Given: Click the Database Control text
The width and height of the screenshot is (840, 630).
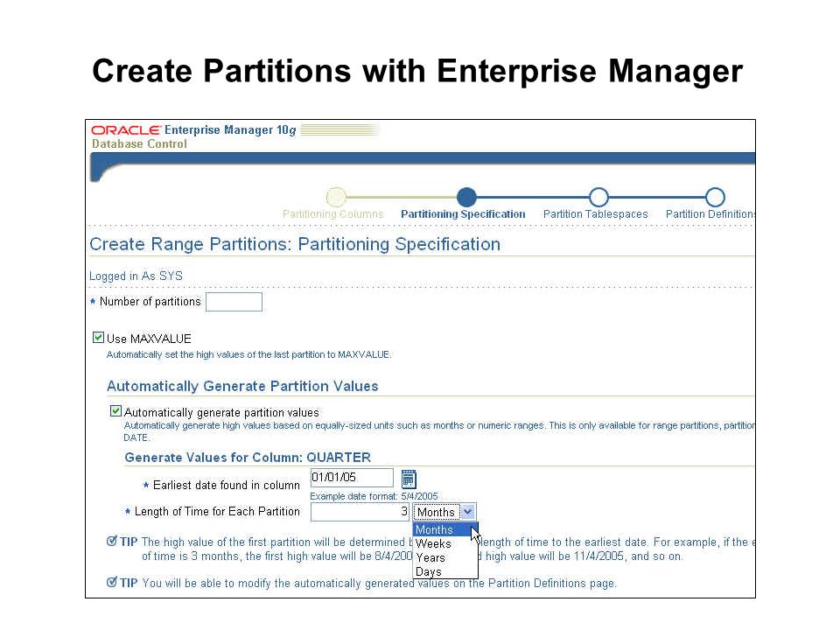Looking at the screenshot, I should pyautogui.click(x=139, y=144).
